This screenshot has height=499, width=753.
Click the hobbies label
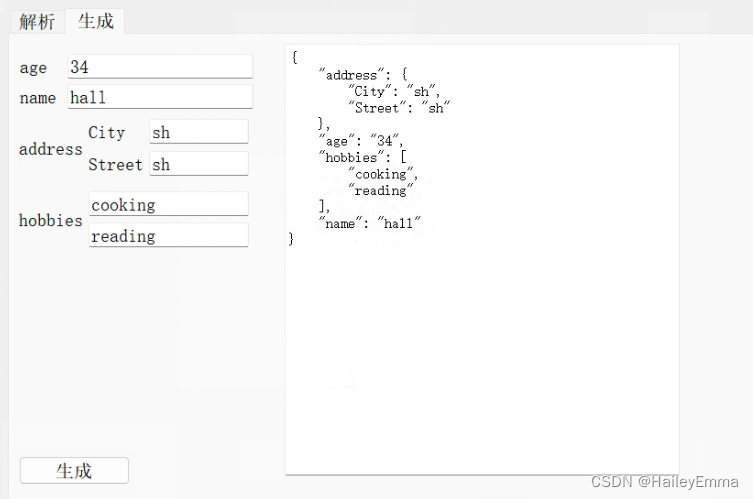coord(50,220)
